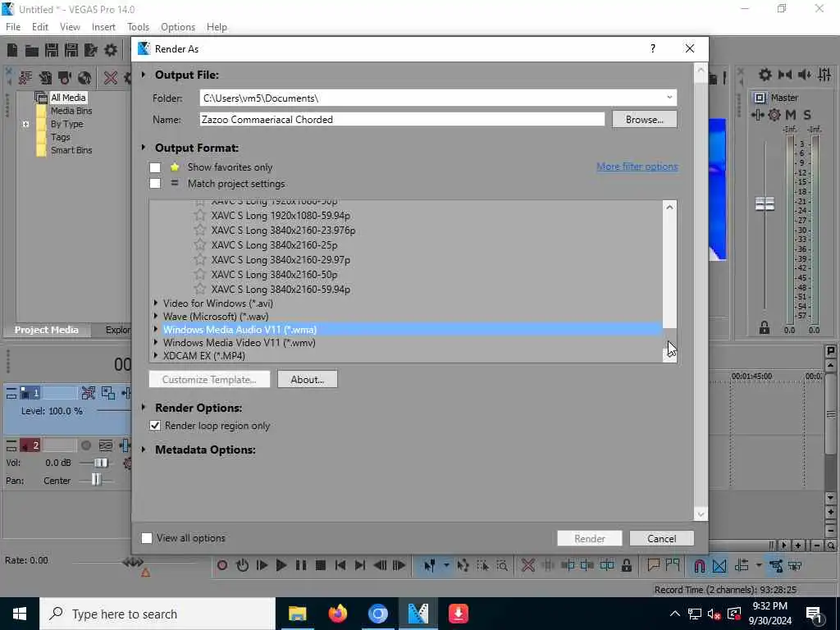Click the Record button in transport bar
The width and height of the screenshot is (840, 630).
click(222, 565)
